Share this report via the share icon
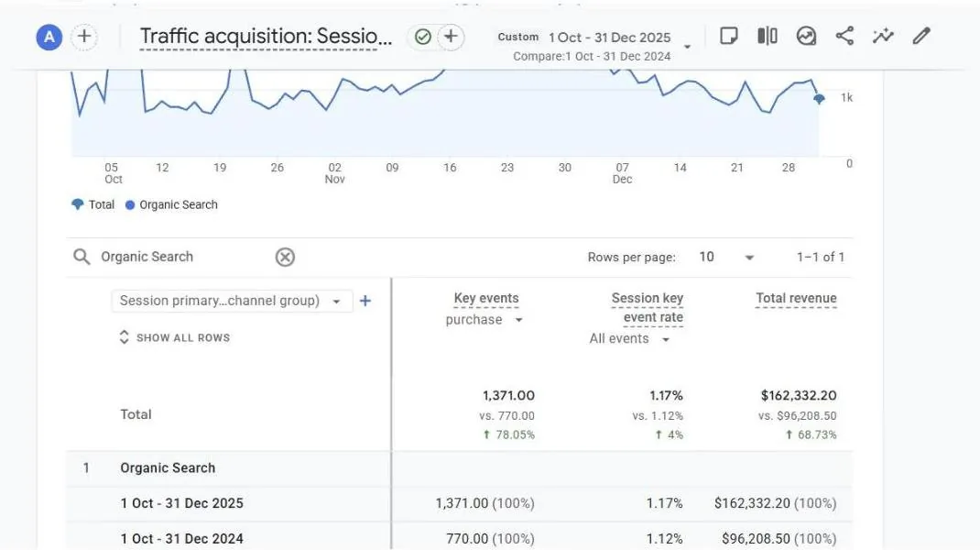Viewport: 980px width, 550px height. [845, 36]
